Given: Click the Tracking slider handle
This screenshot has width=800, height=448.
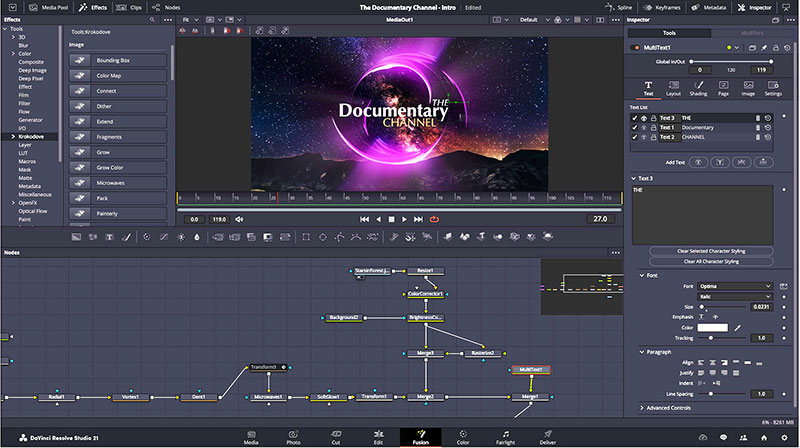Looking at the screenshot, I should 711,338.
